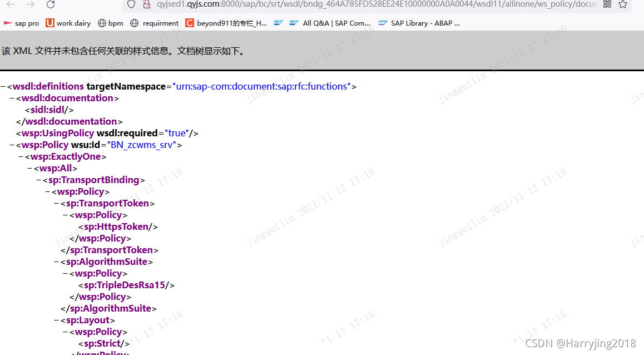Open the SAP Library - ABAP bookmark

[419, 23]
